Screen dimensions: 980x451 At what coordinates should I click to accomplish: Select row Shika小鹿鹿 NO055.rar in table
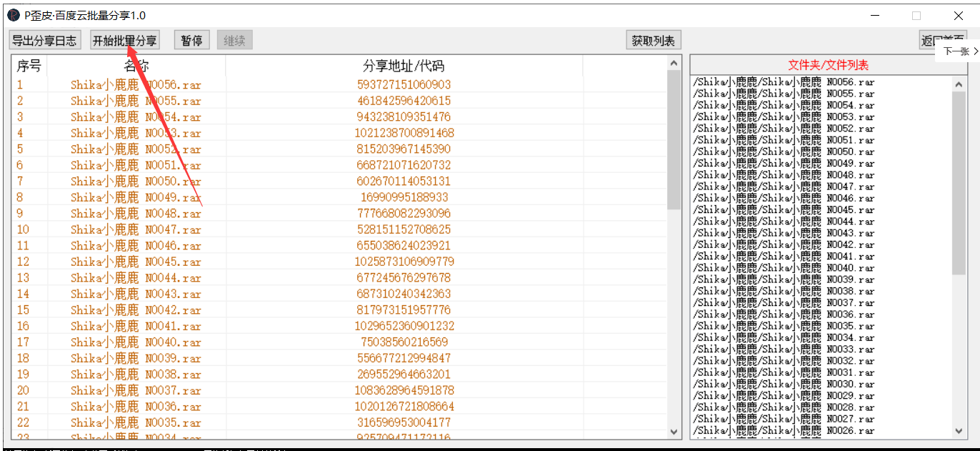point(340,101)
